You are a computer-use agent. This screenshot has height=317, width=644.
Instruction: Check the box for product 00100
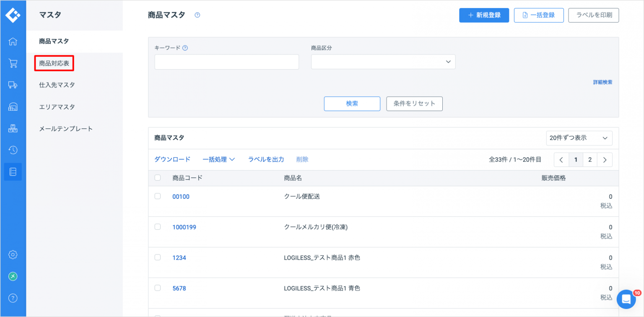pyautogui.click(x=158, y=196)
